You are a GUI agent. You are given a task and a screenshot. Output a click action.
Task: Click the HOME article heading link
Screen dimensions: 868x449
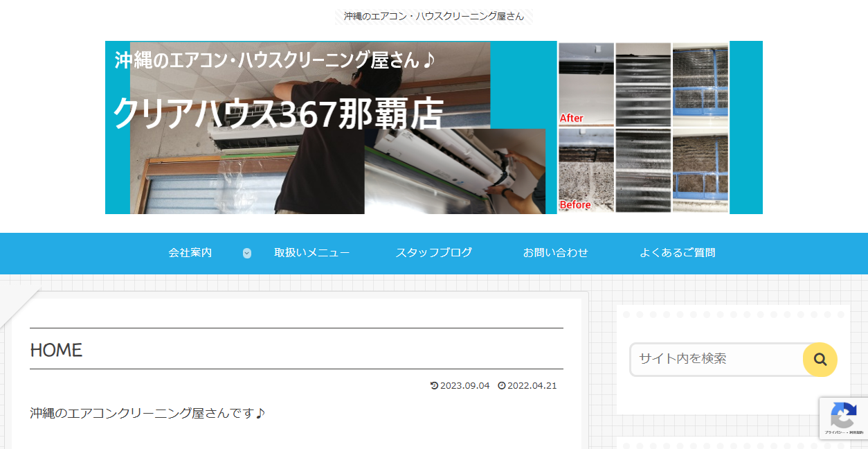(x=55, y=351)
